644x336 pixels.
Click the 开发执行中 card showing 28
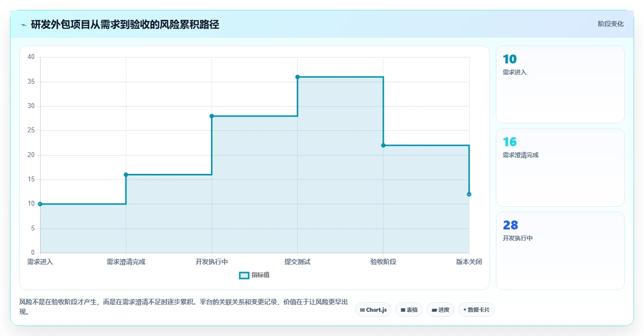(x=560, y=251)
